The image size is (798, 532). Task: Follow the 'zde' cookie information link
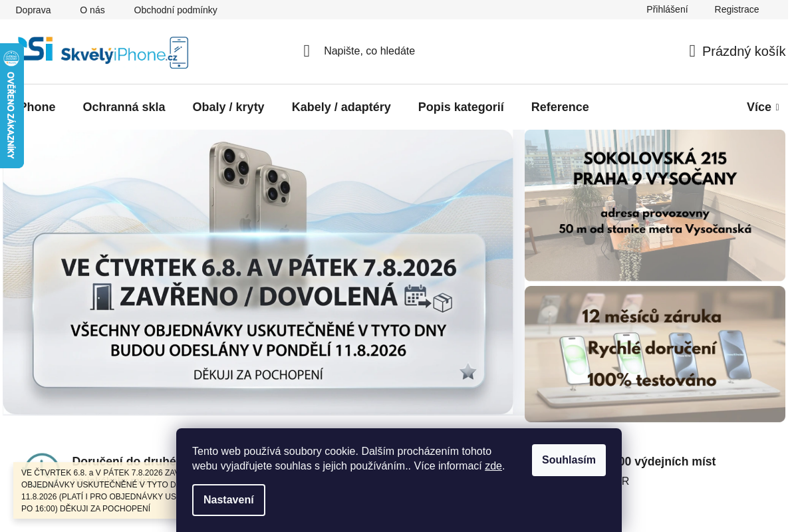coord(493,466)
